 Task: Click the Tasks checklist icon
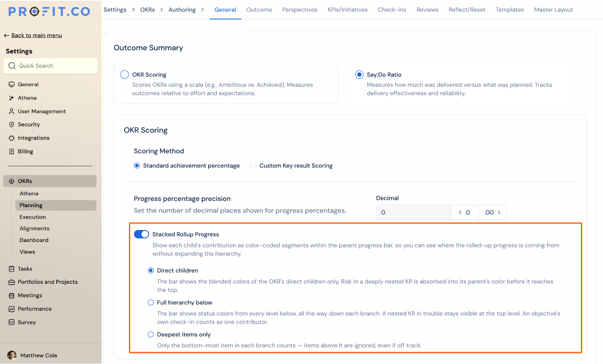pyautogui.click(x=11, y=269)
